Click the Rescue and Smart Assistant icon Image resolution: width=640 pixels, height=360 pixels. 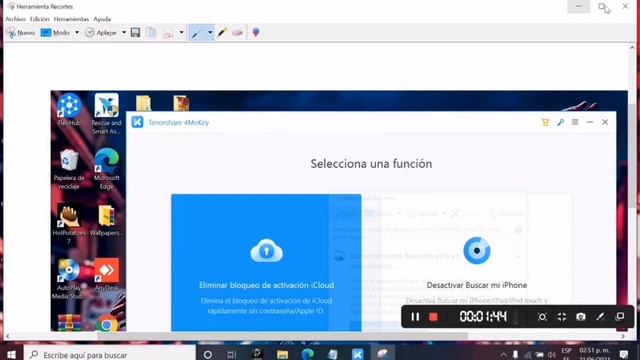pos(106,114)
